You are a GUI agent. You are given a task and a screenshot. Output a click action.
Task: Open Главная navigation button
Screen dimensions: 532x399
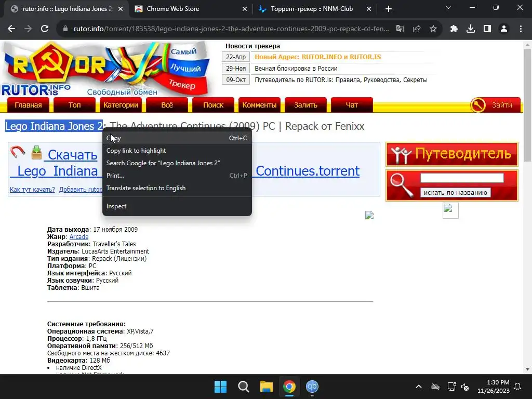pyautogui.click(x=28, y=105)
